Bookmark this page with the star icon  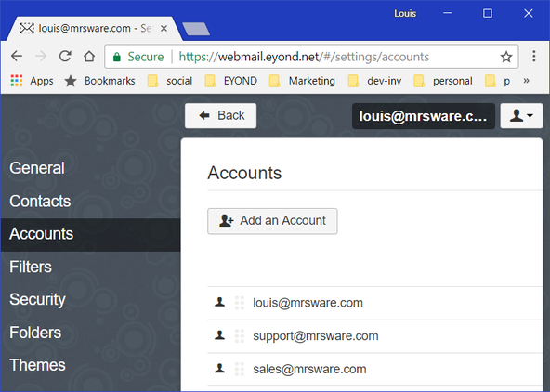click(505, 57)
